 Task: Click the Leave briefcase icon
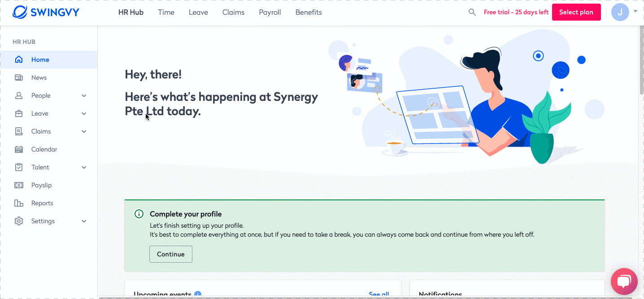point(19,113)
